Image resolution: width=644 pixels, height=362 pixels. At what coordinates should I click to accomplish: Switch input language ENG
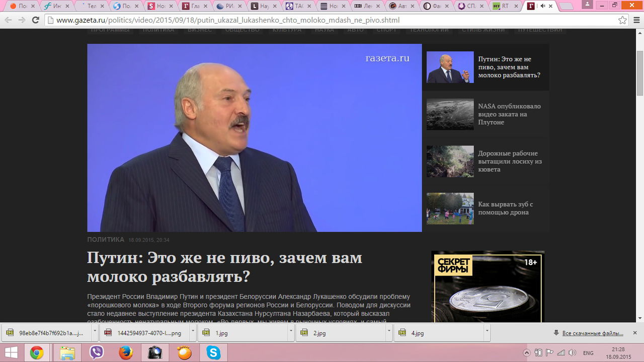click(x=588, y=353)
